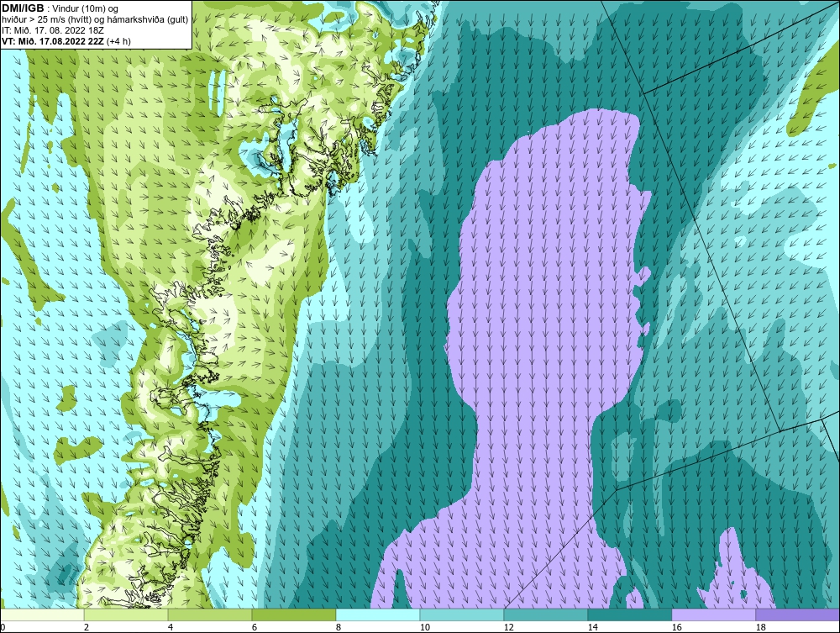Click the legend scale label '0'
Image resolution: width=840 pixels, height=633 pixels.
point(3,627)
